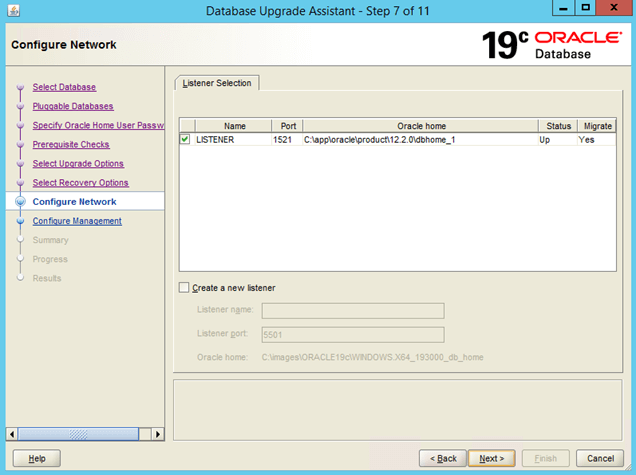Go back with the Back button
The image size is (636, 475).
tap(441, 458)
